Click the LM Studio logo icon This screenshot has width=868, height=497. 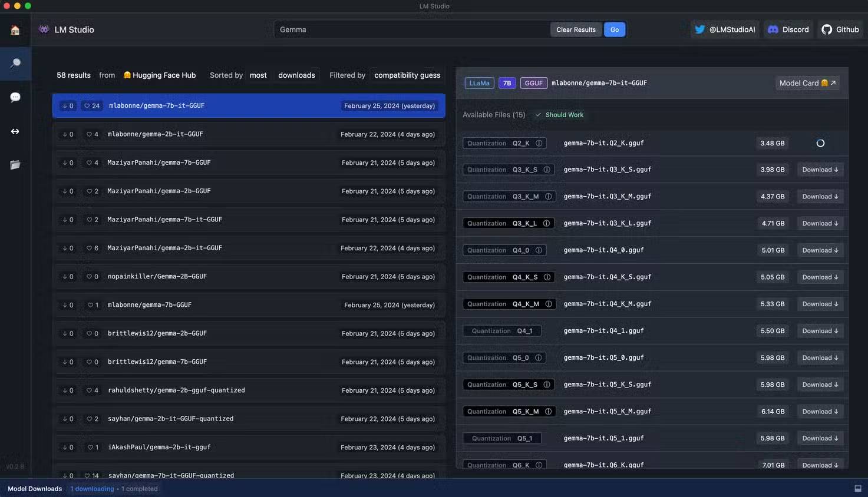tap(44, 29)
